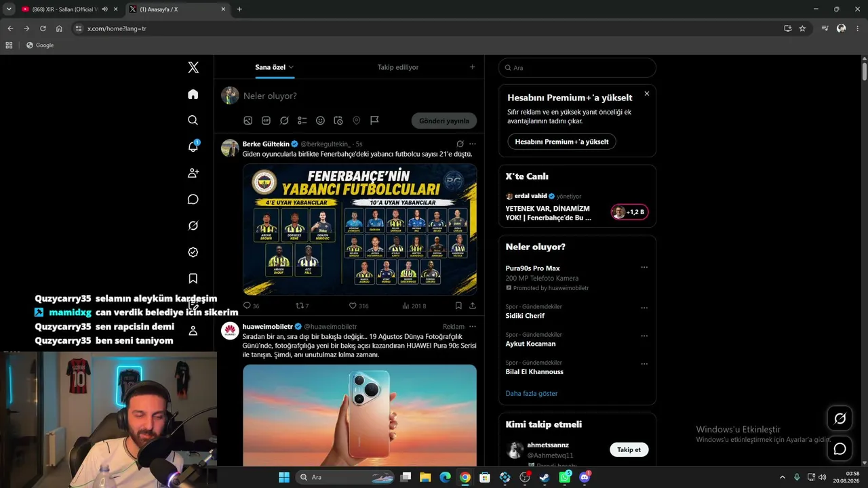868x488 pixels.
Task: Open Notifications bell in X sidebar
Action: tap(193, 146)
